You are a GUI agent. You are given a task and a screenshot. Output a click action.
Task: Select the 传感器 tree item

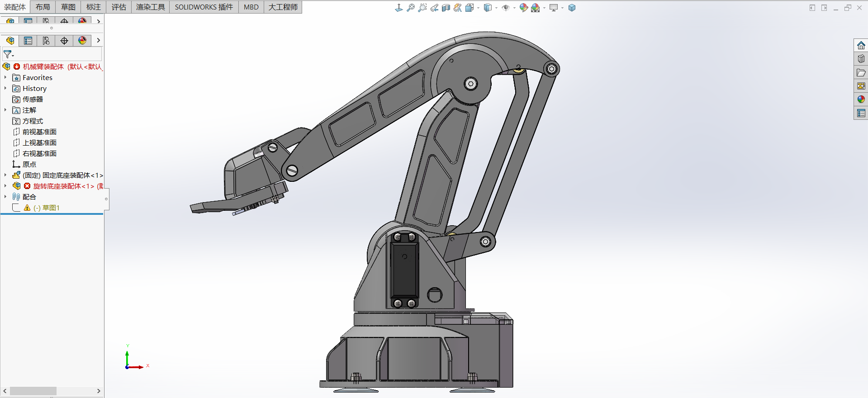click(33, 99)
